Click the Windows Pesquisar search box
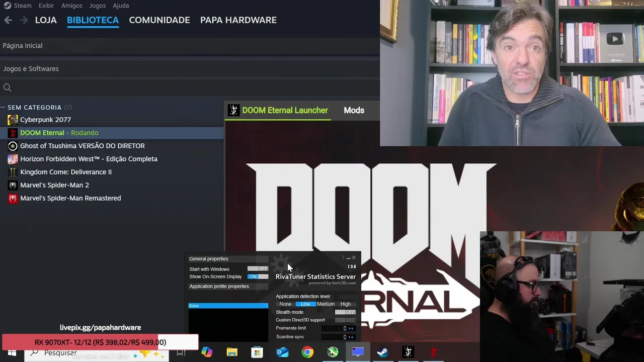644x362 pixels. pyautogui.click(x=96, y=353)
